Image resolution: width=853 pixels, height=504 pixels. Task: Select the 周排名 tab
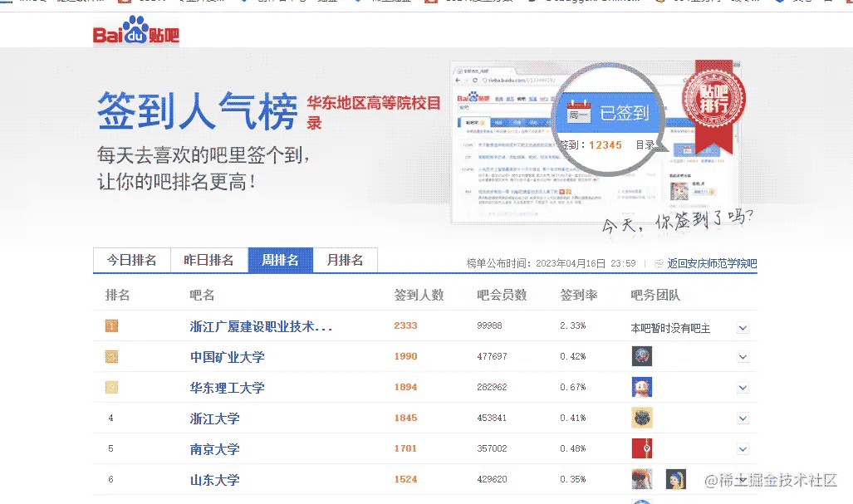[280, 260]
